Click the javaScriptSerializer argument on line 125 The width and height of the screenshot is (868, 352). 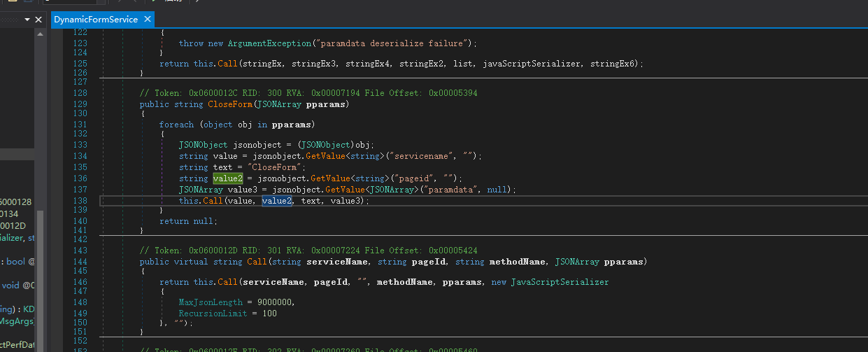point(531,64)
